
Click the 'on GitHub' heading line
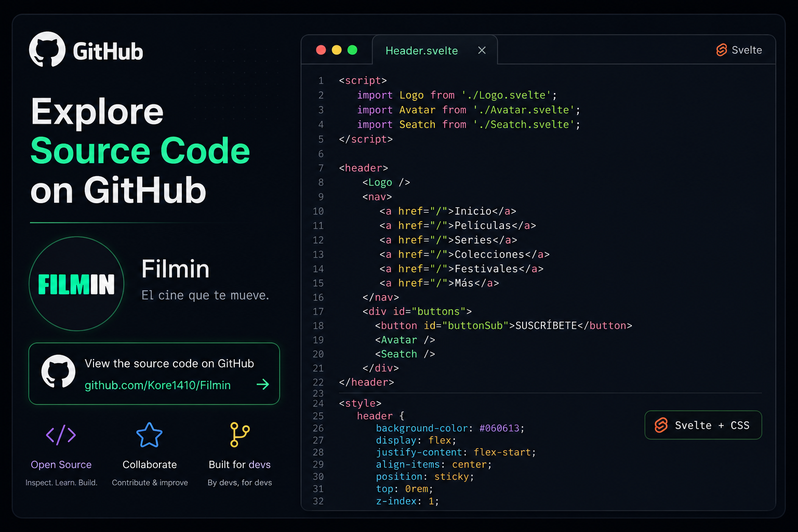[x=118, y=190]
